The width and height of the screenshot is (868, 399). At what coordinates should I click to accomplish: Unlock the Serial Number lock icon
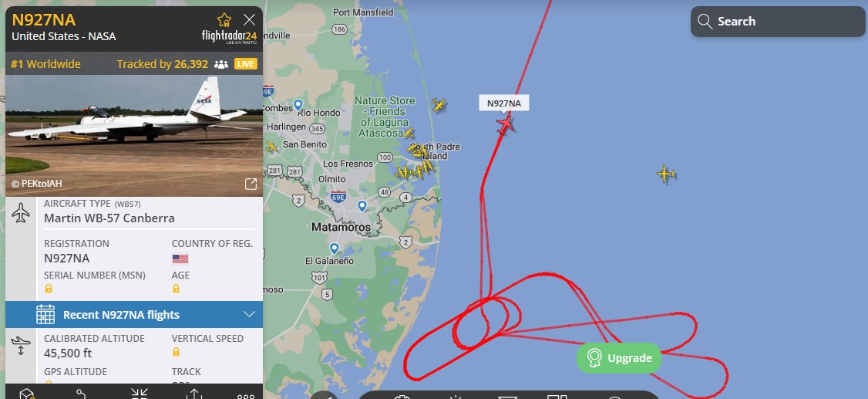click(49, 289)
